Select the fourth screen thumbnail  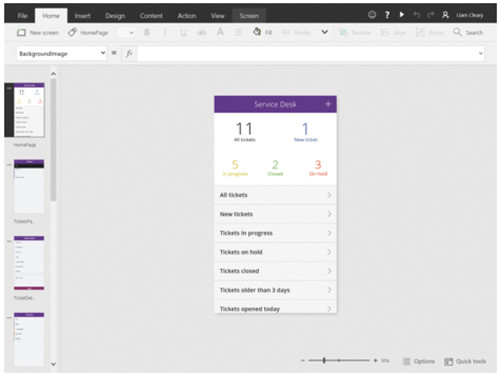(x=29, y=339)
